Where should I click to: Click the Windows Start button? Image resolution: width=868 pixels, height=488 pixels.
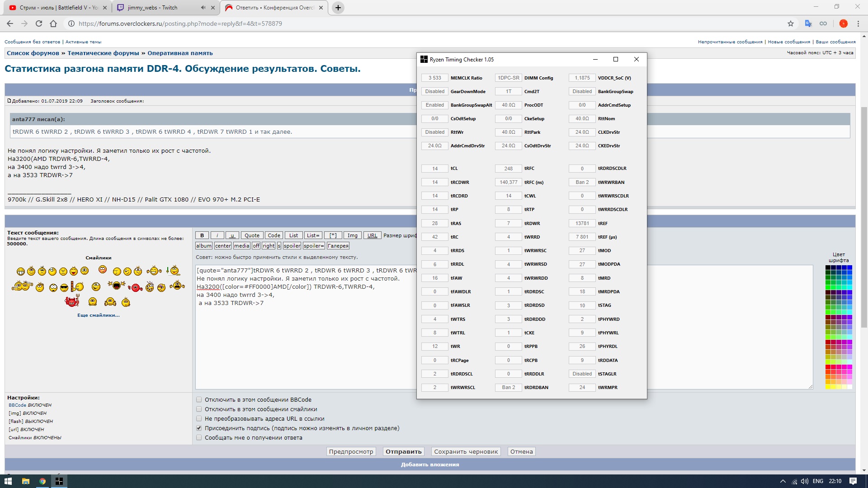point(8,481)
